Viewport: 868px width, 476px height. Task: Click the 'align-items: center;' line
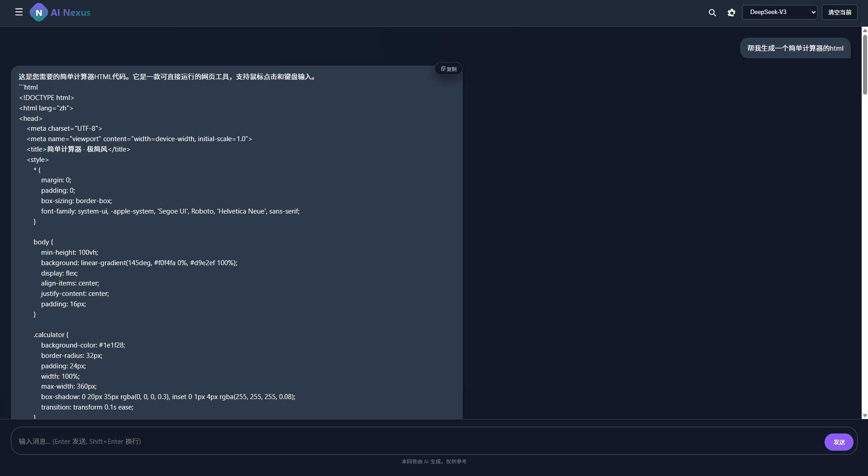coord(70,283)
